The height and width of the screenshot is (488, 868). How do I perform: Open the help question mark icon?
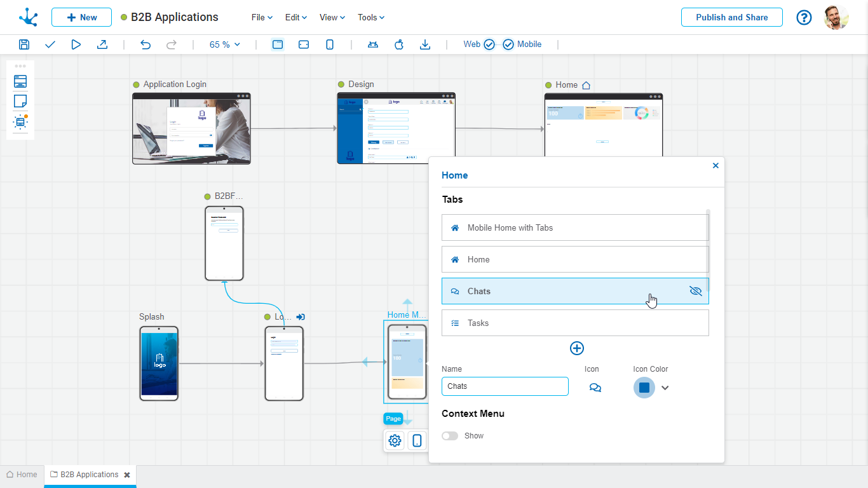(804, 18)
